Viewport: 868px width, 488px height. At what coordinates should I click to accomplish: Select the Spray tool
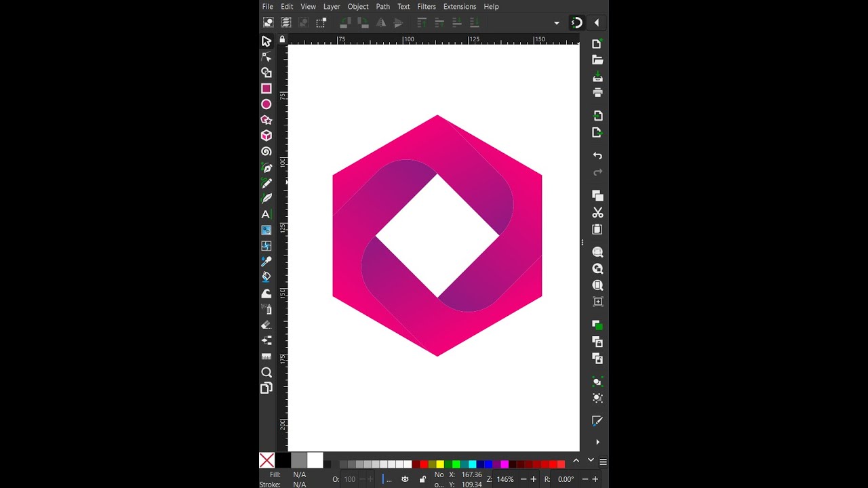coord(267,309)
